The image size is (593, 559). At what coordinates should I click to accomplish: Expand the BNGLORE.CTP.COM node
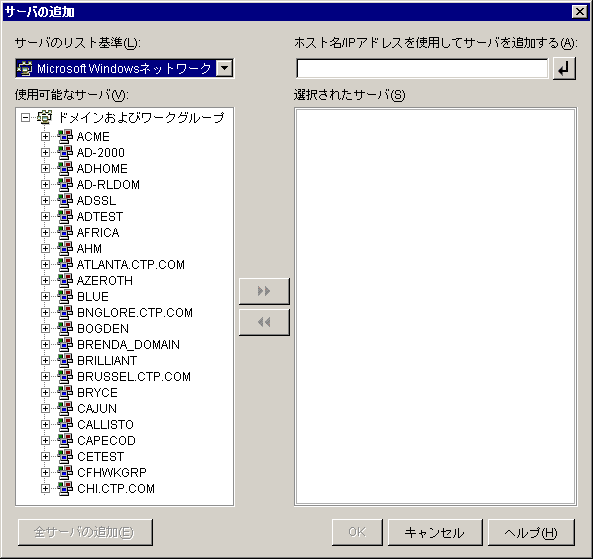(45, 312)
